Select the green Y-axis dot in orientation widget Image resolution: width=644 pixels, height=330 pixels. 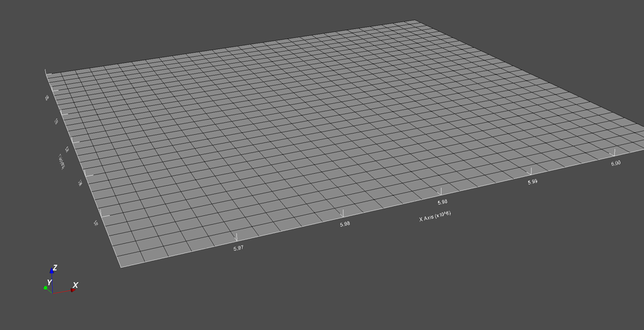coord(45,288)
